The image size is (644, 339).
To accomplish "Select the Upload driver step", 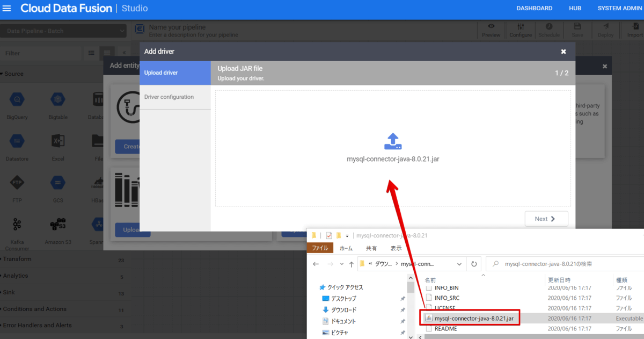I will coord(175,73).
